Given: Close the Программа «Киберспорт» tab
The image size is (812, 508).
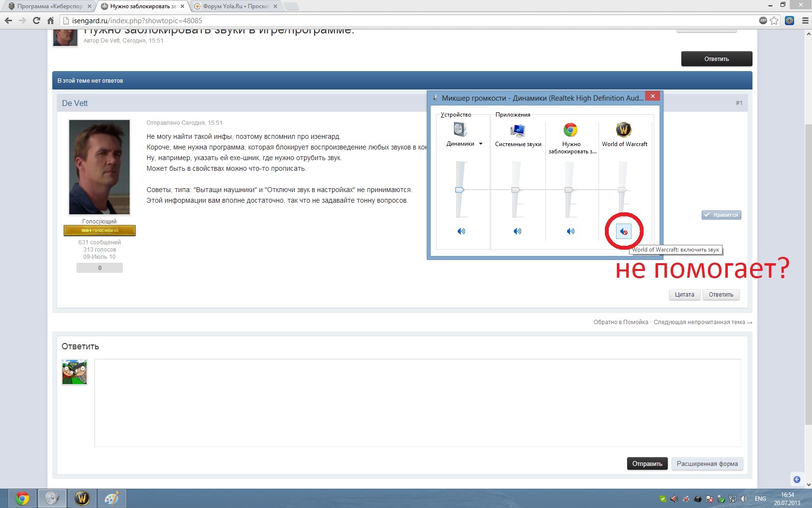Looking at the screenshot, I should pyautogui.click(x=89, y=6).
